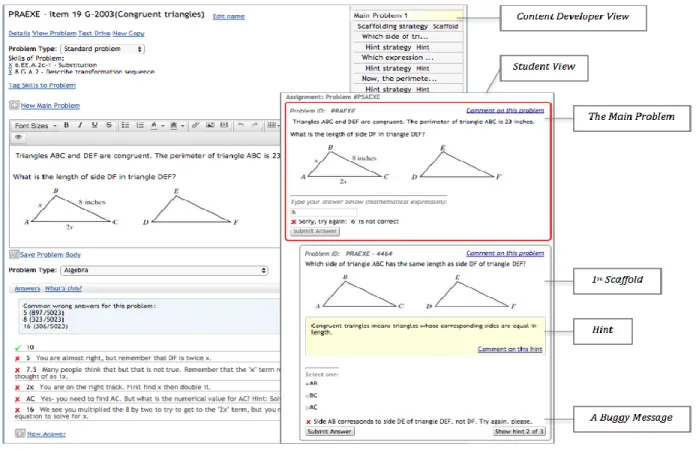Click the New Copy link
The width and height of the screenshot is (696, 450).
[x=128, y=33]
